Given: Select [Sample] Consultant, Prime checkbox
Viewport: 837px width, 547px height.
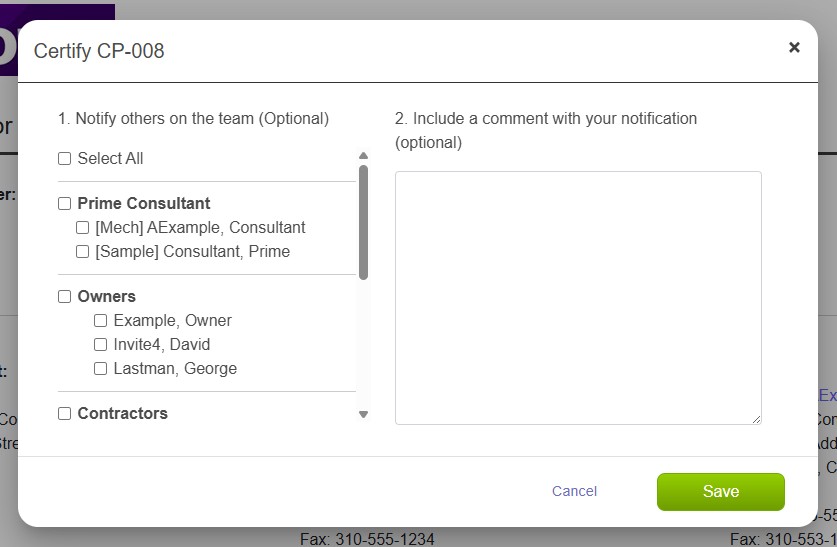Looking at the screenshot, I should [x=83, y=251].
